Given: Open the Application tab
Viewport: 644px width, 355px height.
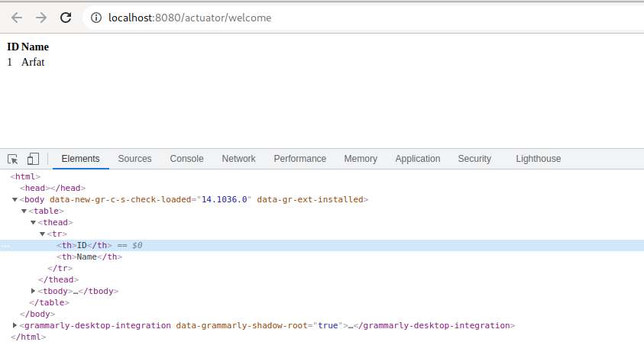Looking at the screenshot, I should (418, 159).
